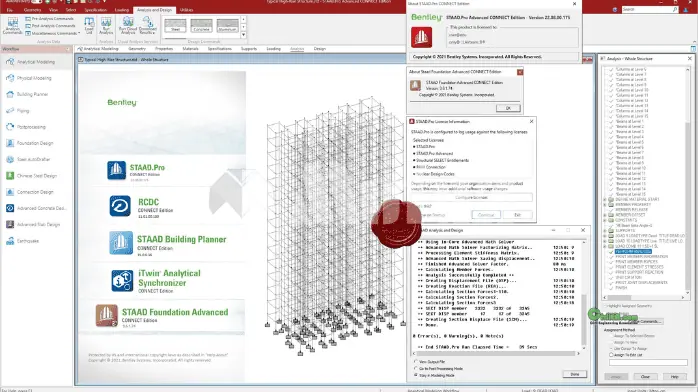Select View Output File option
The width and height of the screenshot is (698, 392).
coord(416,362)
